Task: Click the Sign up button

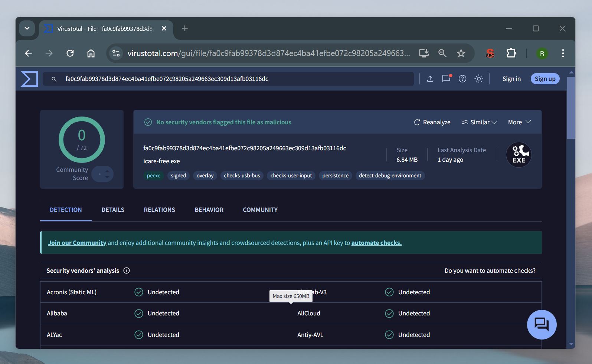Action: [544, 79]
